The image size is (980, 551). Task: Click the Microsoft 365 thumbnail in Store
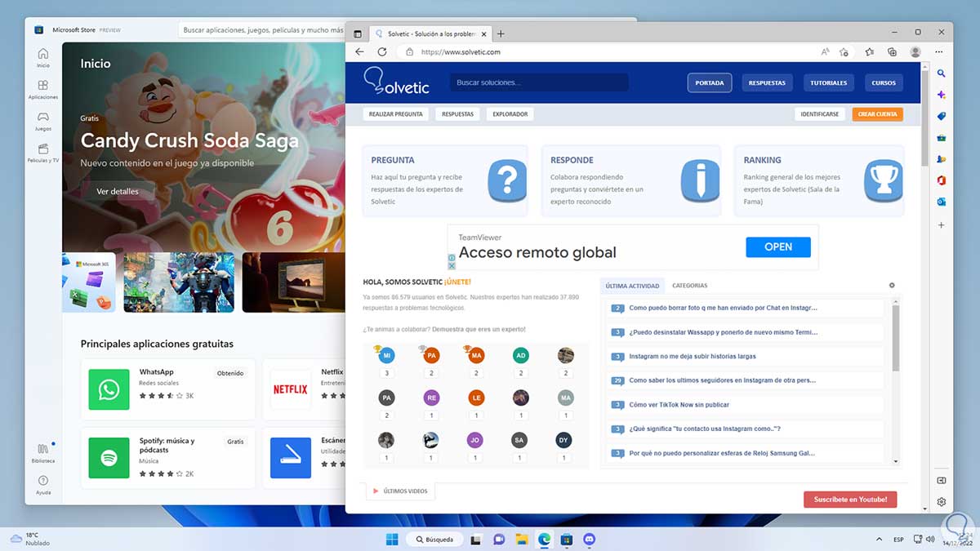[x=88, y=282]
